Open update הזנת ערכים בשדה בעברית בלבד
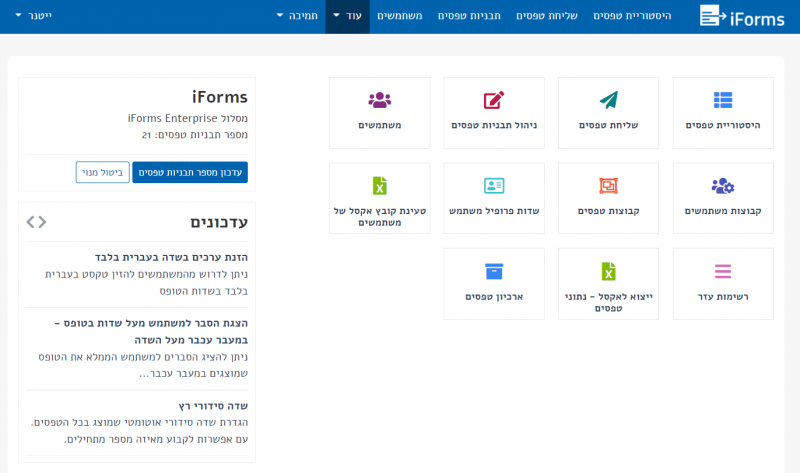This screenshot has width=800, height=473. point(171,257)
